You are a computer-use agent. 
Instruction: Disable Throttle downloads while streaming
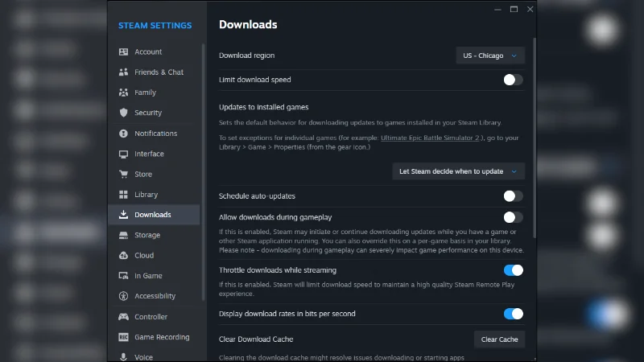click(513, 270)
